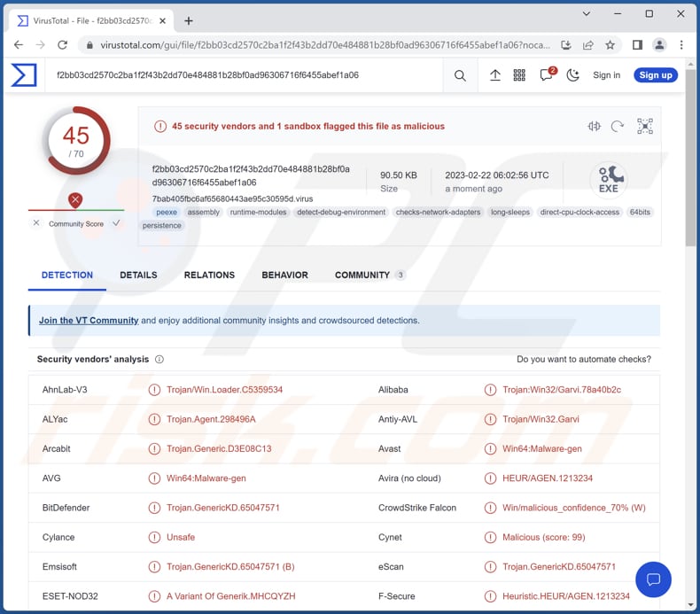Open the similarity graph icon
700x614 pixels.
pos(645,127)
